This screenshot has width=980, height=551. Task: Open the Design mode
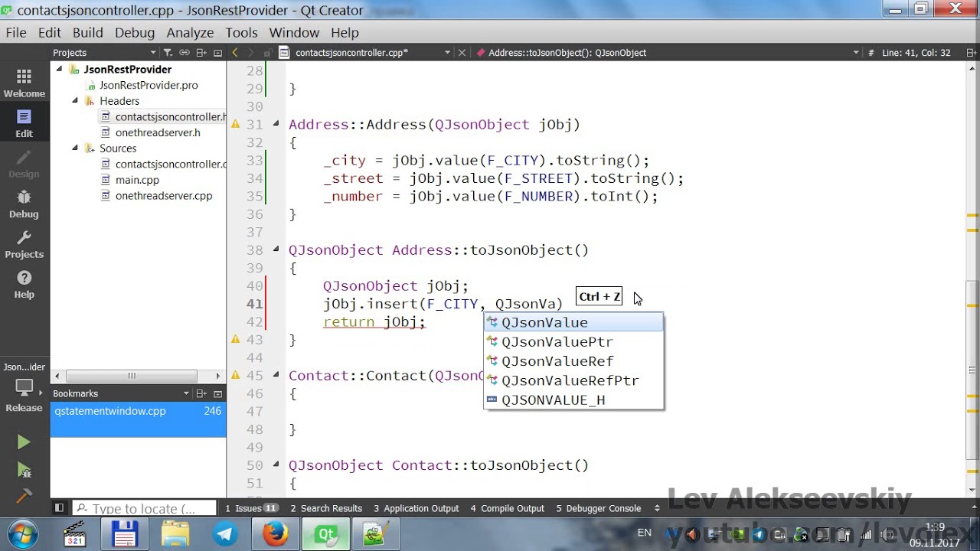coord(24,165)
